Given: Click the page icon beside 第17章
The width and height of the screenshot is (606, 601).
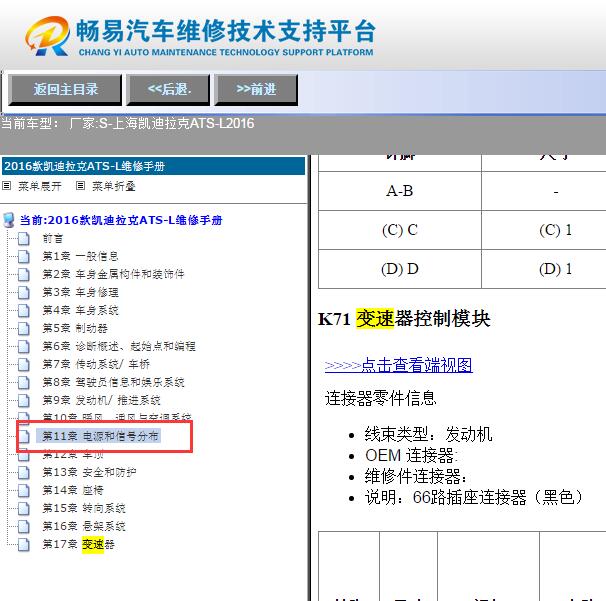Looking at the screenshot, I should (x=24, y=545).
